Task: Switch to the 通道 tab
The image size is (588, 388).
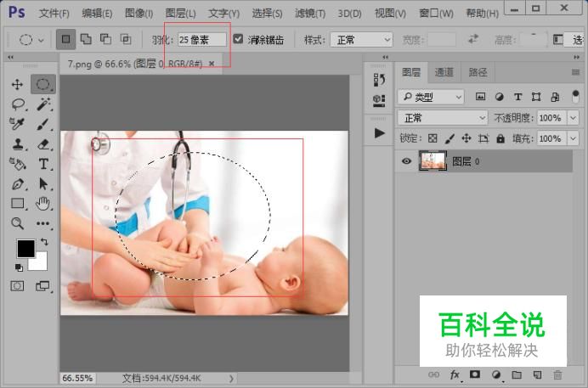Action: click(x=444, y=72)
